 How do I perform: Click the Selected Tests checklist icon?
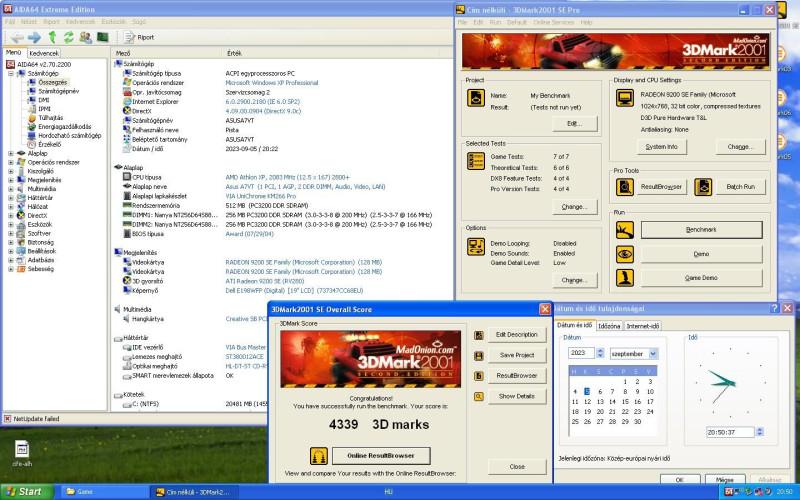[476, 161]
